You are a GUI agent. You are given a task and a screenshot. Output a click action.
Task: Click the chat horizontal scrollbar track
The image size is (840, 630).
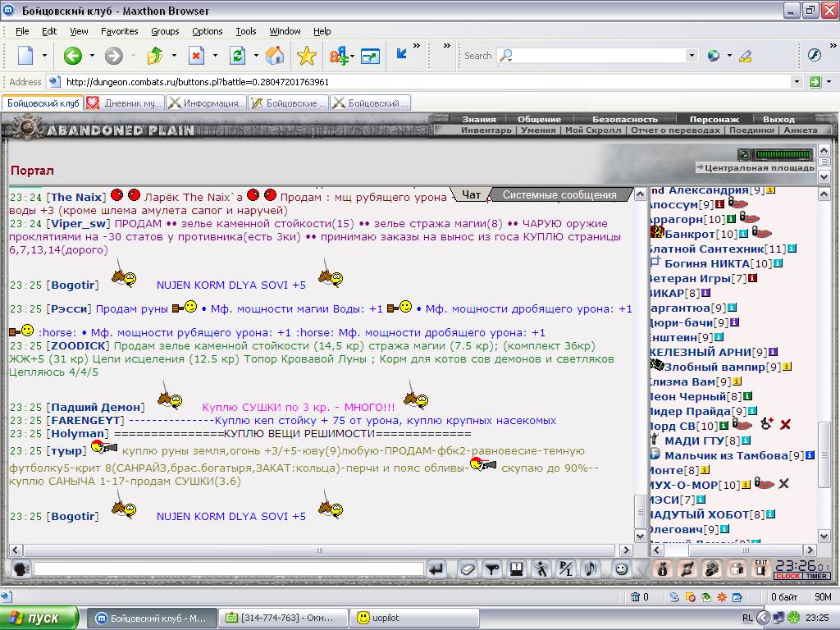pyautogui.click(x=319, y=550)
